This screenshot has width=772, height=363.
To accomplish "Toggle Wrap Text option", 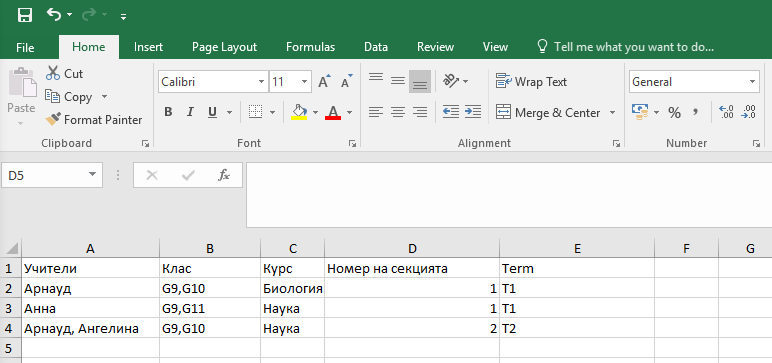I will click(x=531, y=82).
